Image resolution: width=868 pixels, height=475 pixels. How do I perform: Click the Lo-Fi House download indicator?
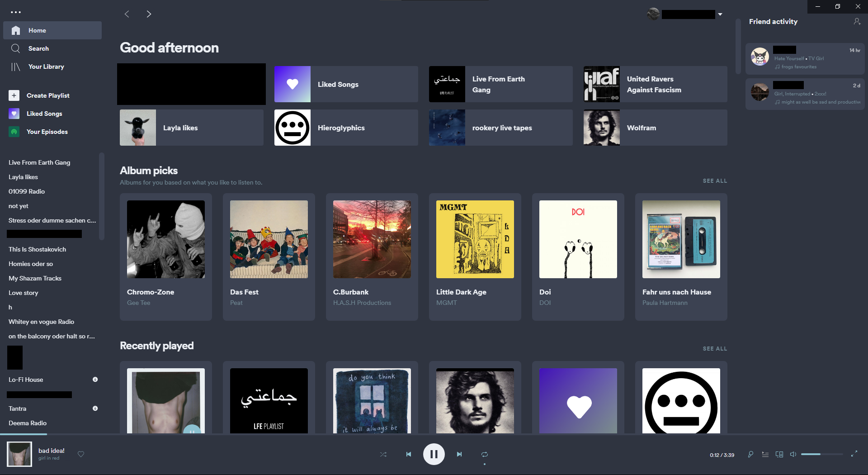click(x=95, y=380)
